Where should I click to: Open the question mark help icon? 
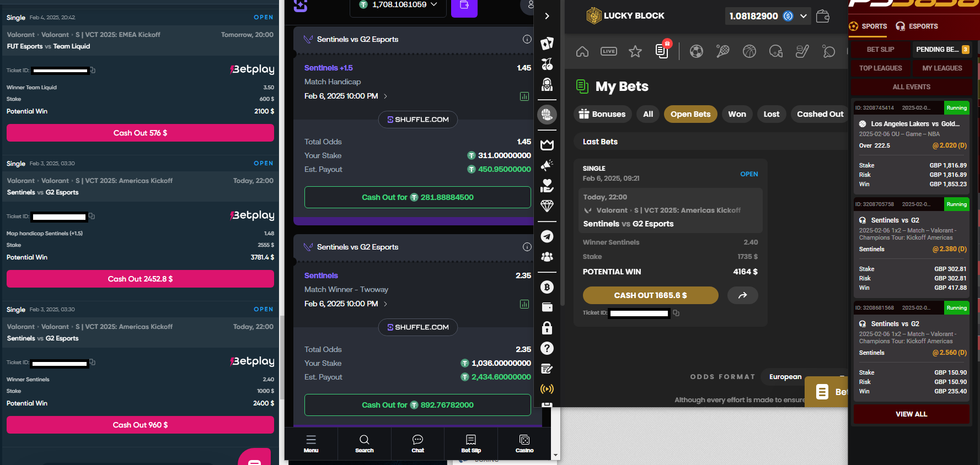pyautogui.click(x=547, y=348)
